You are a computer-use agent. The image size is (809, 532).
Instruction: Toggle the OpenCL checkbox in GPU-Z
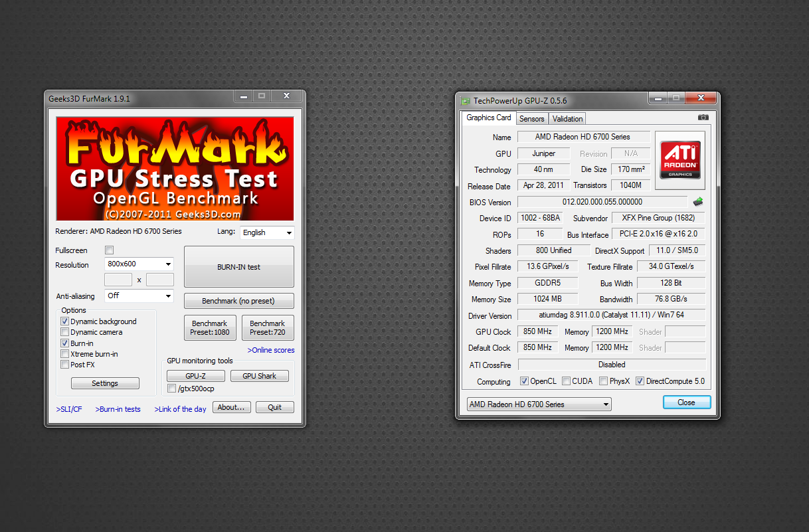[x=525, y=381]
